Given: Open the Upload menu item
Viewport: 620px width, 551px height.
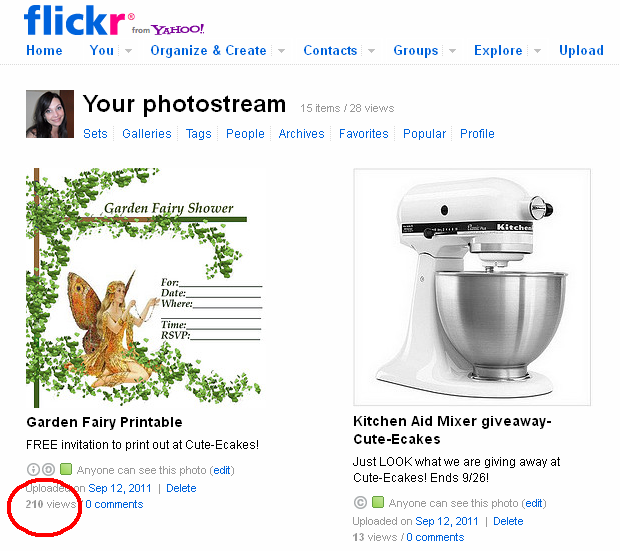Looking at the screenshot, I should point(581,50).
